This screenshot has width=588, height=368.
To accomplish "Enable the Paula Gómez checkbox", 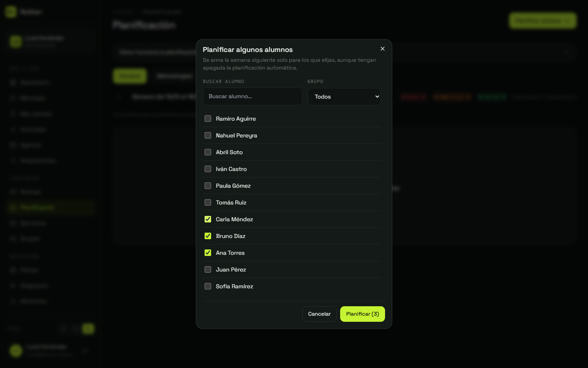I will pyautogui.click(x=208, y=186).
